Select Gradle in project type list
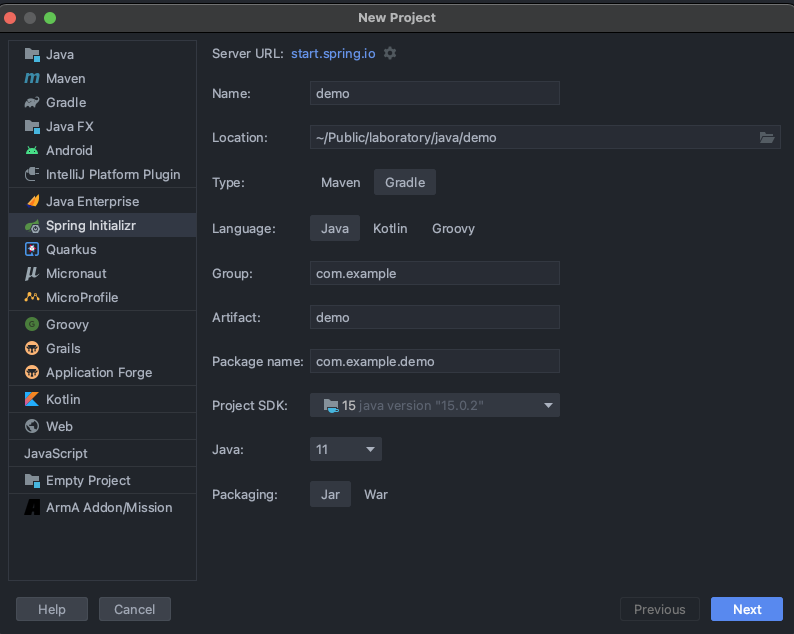This screenshot has width=794, height=634. pos(102,103)
